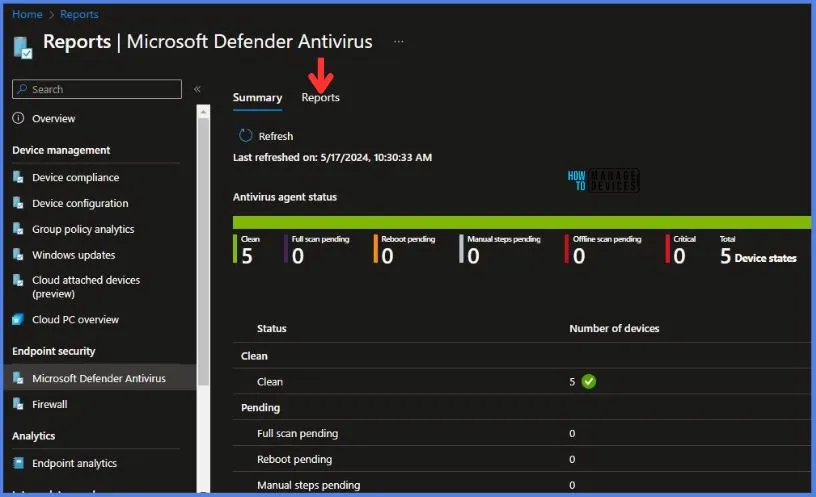Screen dimensions: 816x497
Task: Click the Manual steps pending table row
Action: pos(521,485)
